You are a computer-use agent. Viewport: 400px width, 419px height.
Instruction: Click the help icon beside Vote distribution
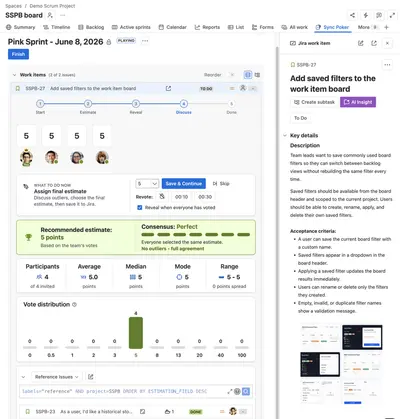[74, 304]
